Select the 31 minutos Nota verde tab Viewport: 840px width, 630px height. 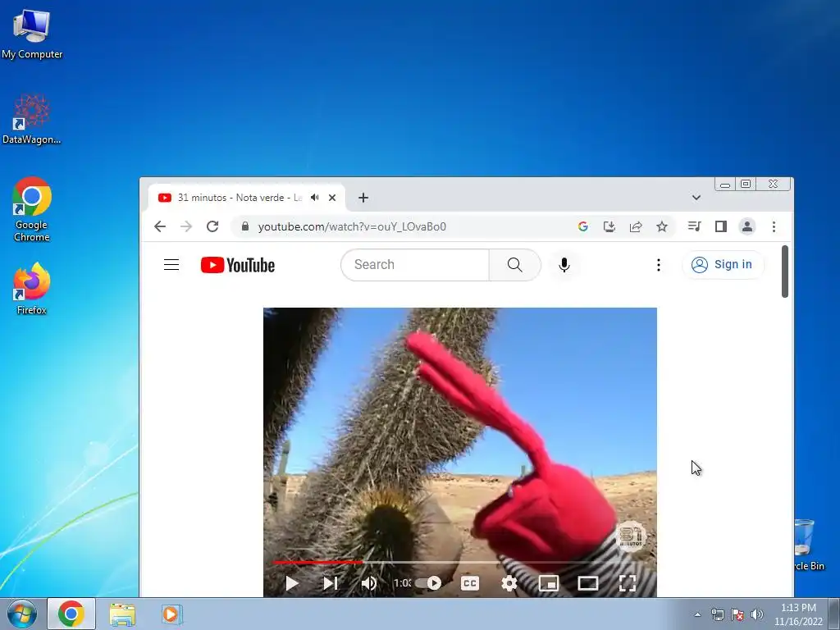coord(246,198)
